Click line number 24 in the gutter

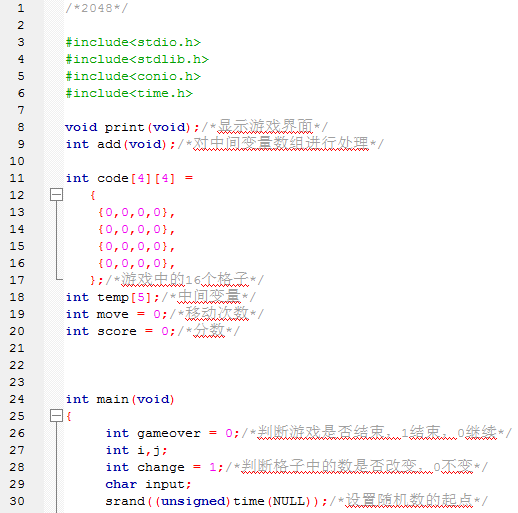click(17, 399)
